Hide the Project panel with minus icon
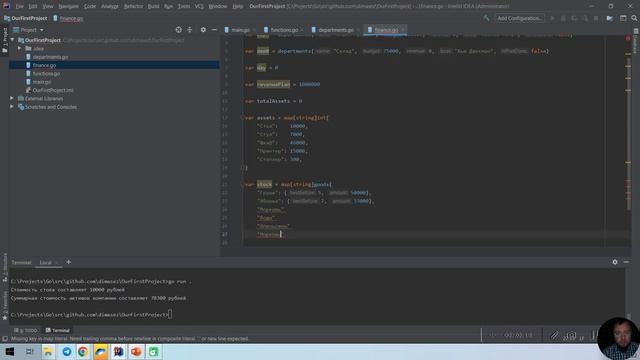This screenshot has width=640, height=360. (214, 30)
